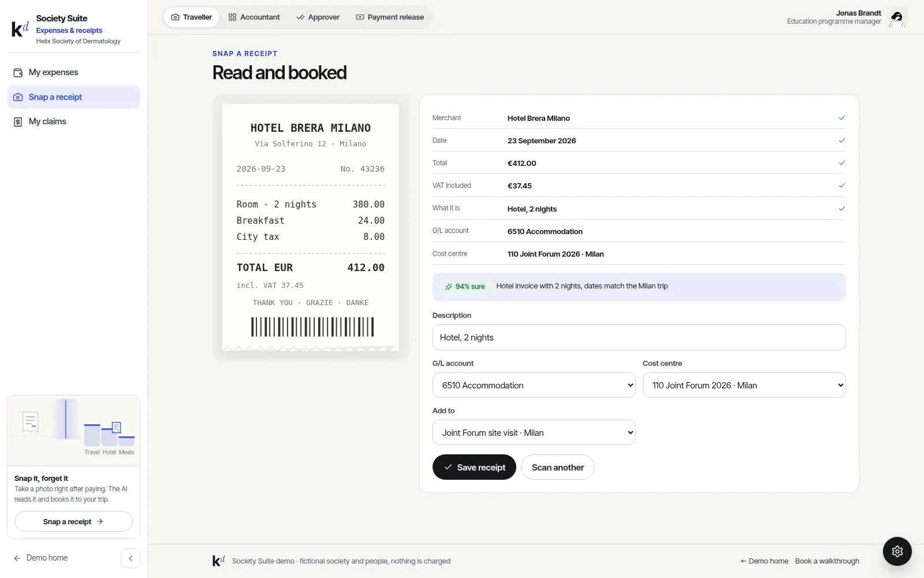Screen dimensions: 924x578
Task: Expand the Add to trip dropdown
Action: 534,432
